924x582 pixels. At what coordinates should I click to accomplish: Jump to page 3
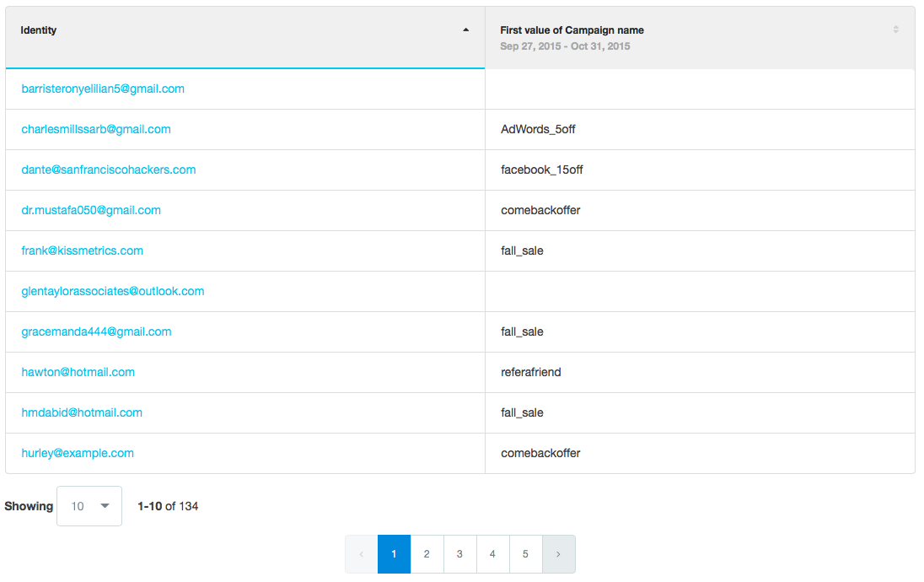point(459,553)
